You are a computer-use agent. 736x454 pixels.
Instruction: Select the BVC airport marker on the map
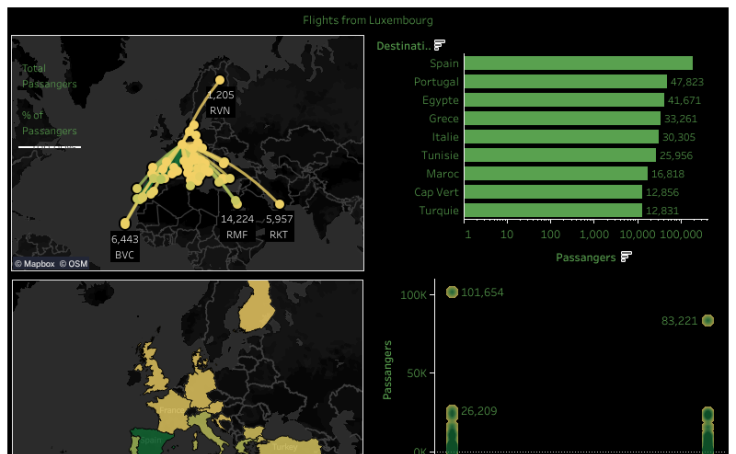click(x=125, y=223)
